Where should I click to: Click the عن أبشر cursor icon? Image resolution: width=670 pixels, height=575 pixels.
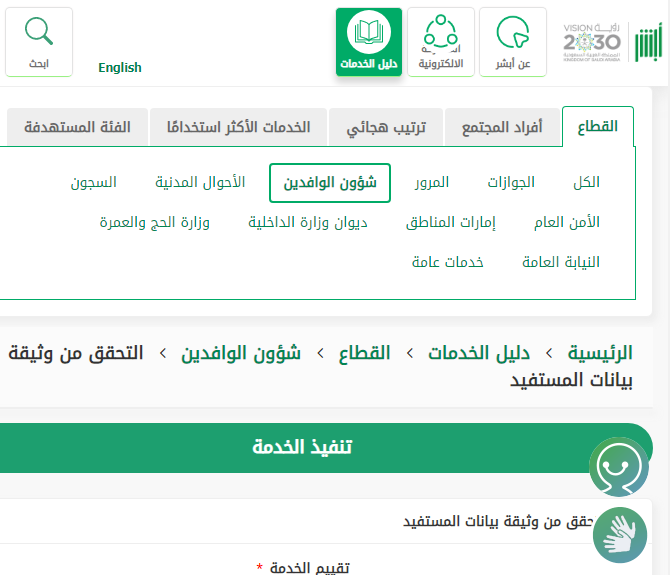click(x=512, y=33)
